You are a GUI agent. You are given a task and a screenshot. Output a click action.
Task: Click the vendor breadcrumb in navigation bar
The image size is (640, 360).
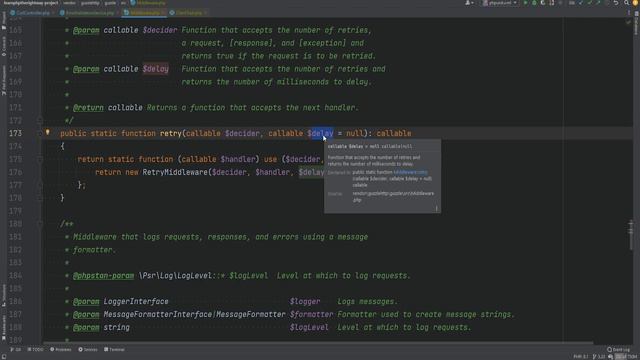69,3
